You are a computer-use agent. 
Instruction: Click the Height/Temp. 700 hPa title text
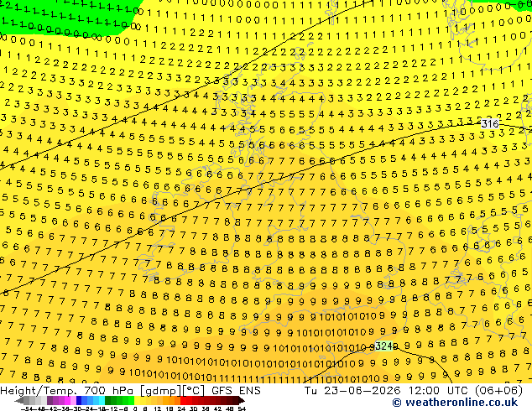pos(69,391)
